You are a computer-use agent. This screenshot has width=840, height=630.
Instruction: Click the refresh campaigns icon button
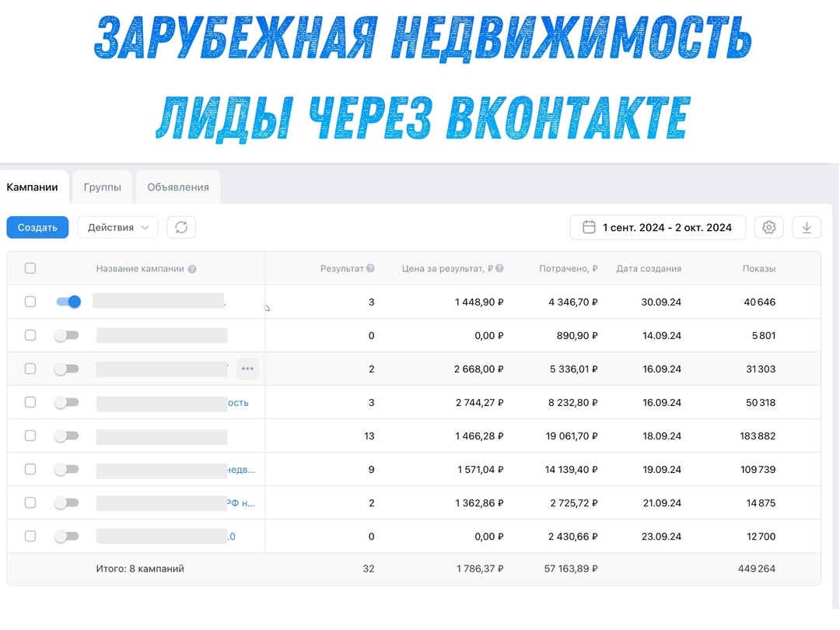[181, 227]
